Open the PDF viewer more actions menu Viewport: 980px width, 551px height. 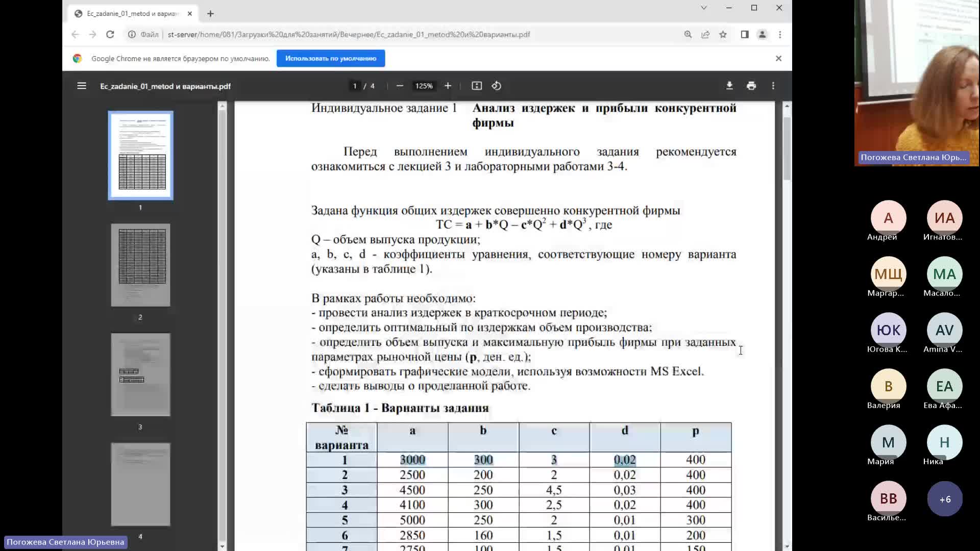[773, 86]
